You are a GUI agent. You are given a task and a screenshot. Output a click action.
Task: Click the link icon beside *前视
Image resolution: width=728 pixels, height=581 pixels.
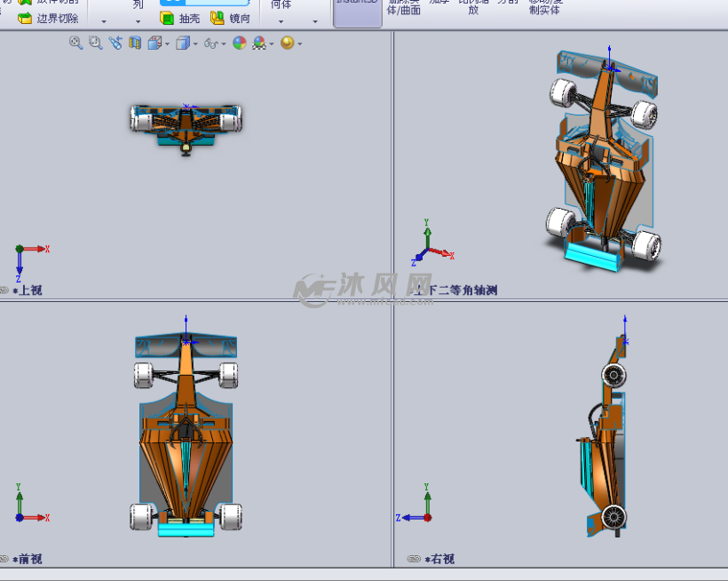click(x=4, y=559)
